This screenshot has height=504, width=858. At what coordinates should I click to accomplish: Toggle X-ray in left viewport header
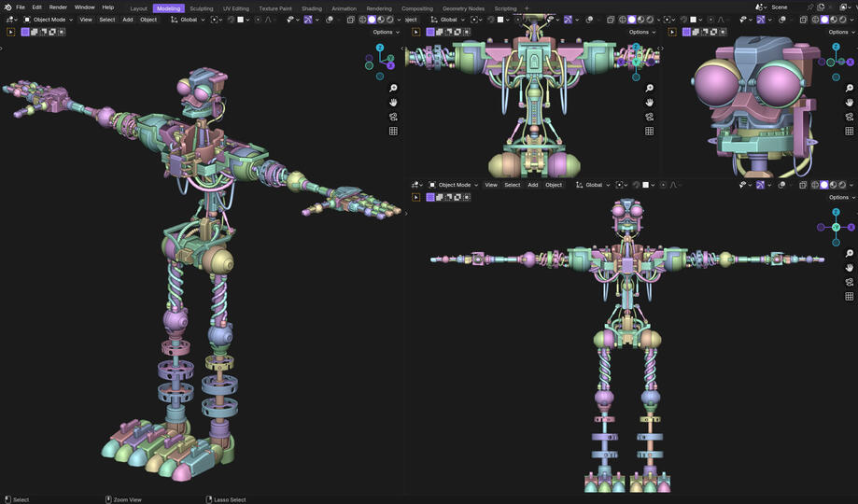click(351, 20)
